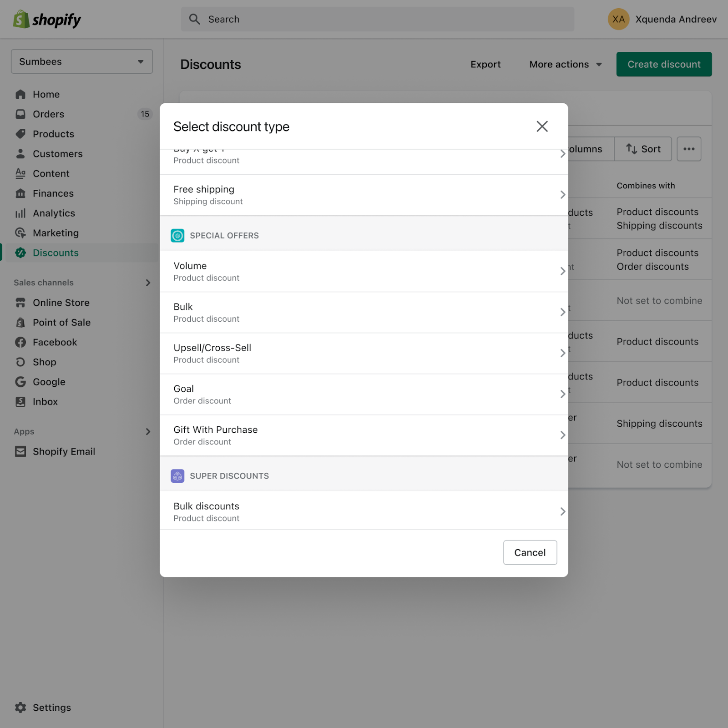The width and height of the screenshot is (728, 728).
Task: Select the Marketing megaphone icon
Action: coord(20,233)
